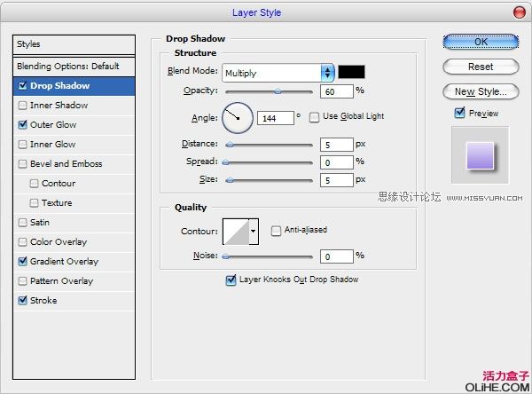Click the Opacity slider handle
The image size is (532, 394).
click(x=278, y=91)
